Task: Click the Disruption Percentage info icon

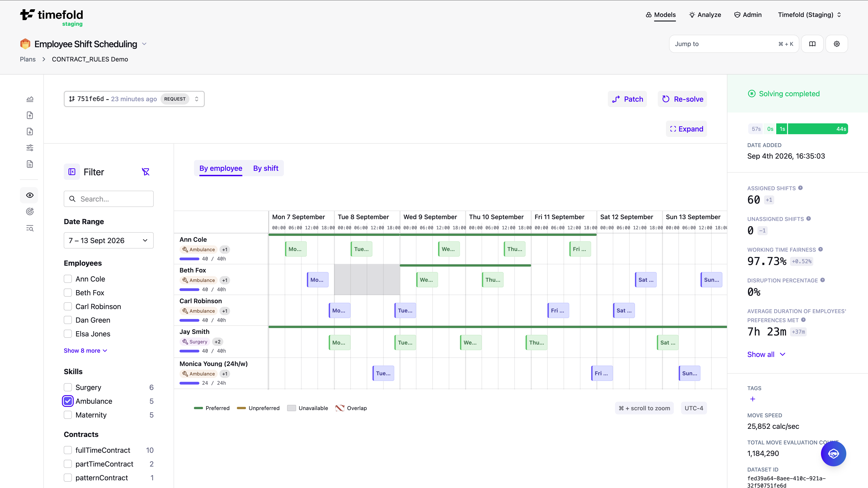Action: 823,280
